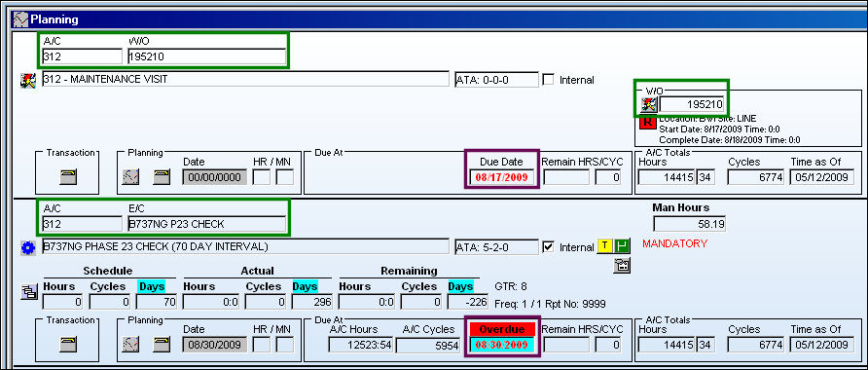Image resolution: width=868 pixels, height=370 pixels.
Task: Click the Schedule Hours field showing 0
Action: [63, 302]
